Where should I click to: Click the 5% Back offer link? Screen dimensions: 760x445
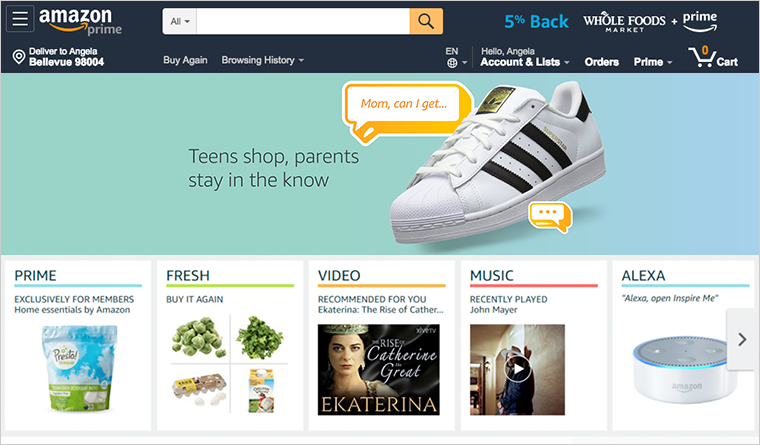[x=536, y=22]
